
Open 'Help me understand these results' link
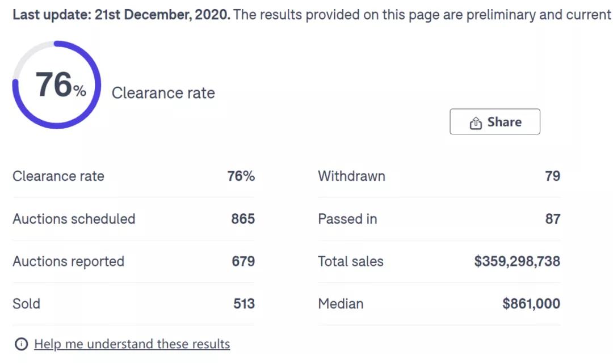[x=132, y=344]
